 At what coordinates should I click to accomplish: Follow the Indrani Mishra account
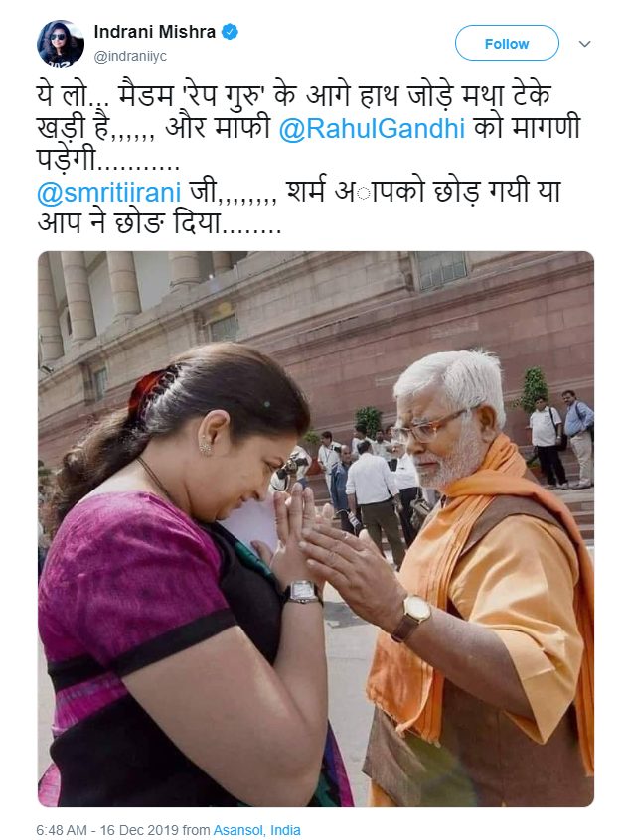click(507, 44)
